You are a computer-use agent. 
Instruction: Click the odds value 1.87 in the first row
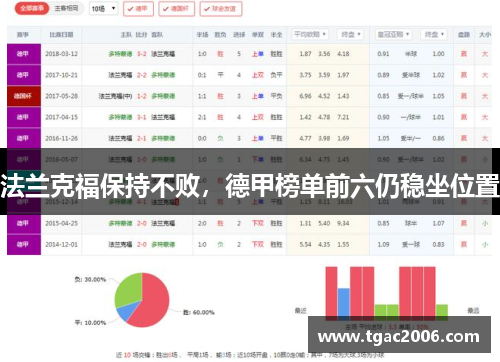(305, 54)
